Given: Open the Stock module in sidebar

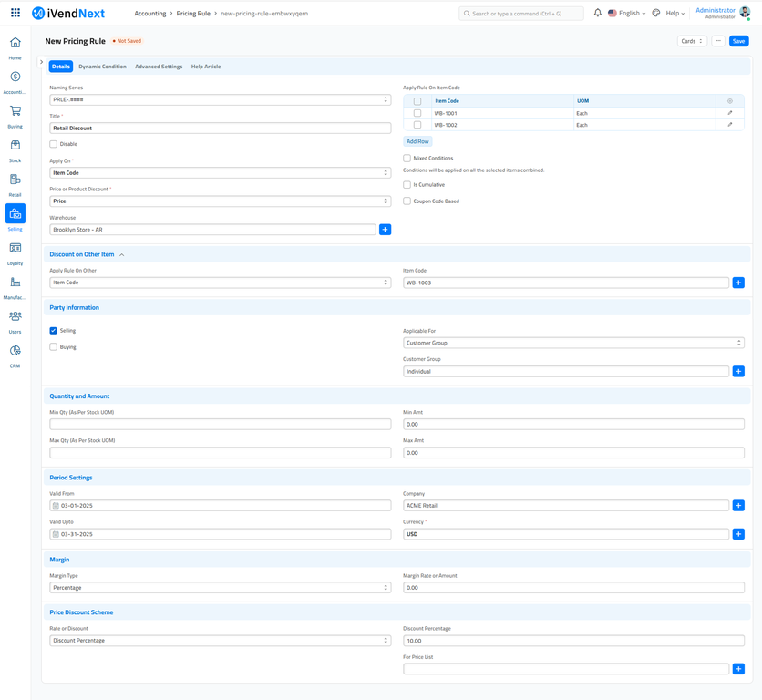Looking at the screenshot, I should pyautogui.click(x=15, y=146).
